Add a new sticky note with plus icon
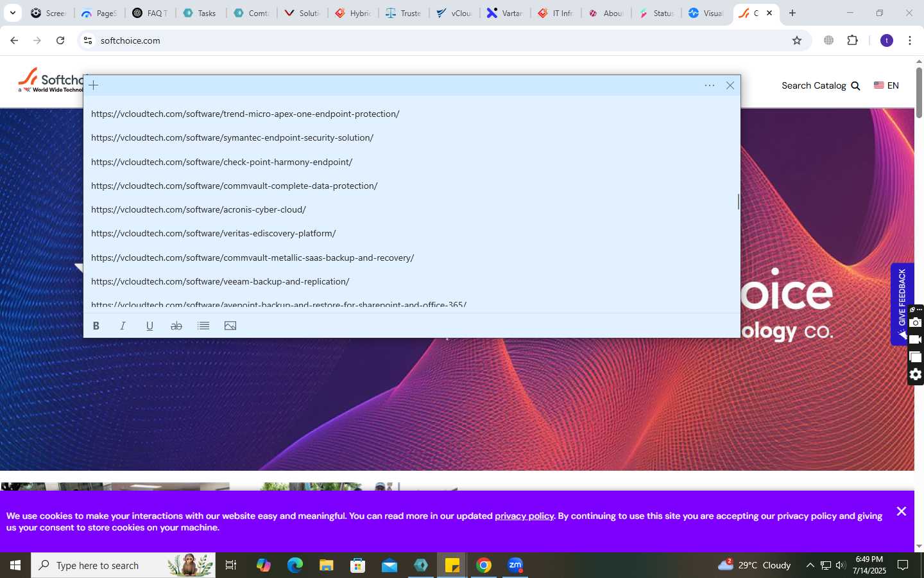 94,85
